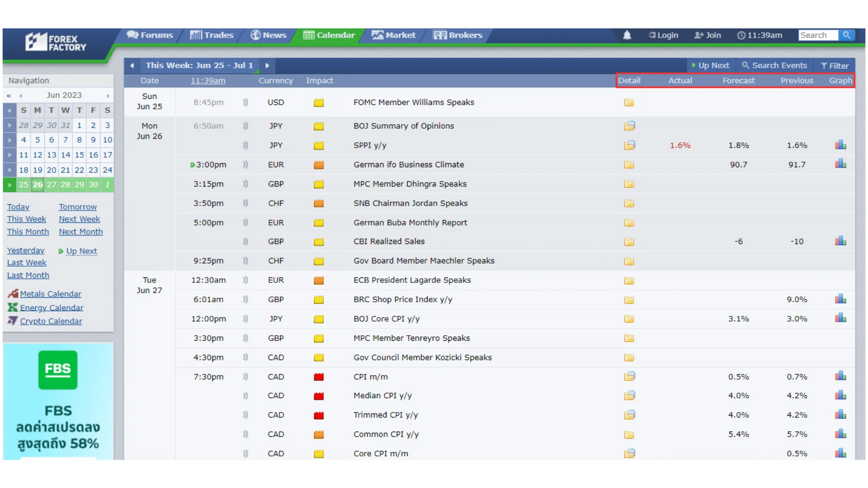
Task: Toggle sound alert for FOMC Member Williams Speaks
Action: (245, 103)
